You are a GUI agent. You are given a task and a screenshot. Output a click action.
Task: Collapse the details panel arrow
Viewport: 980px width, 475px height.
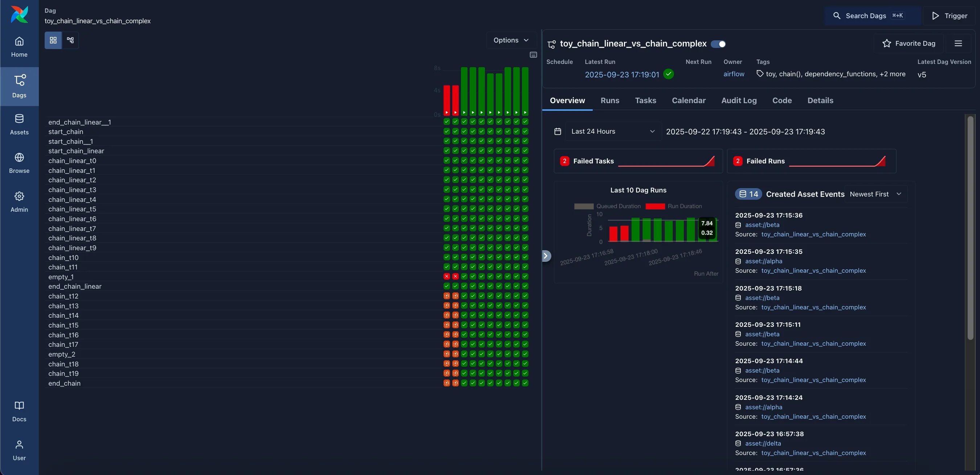(546, 256)
